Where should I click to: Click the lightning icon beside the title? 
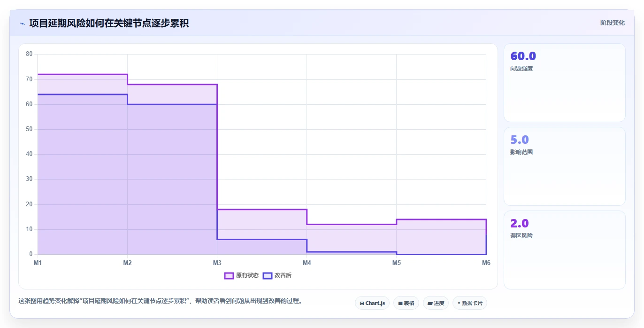[22, 23]
